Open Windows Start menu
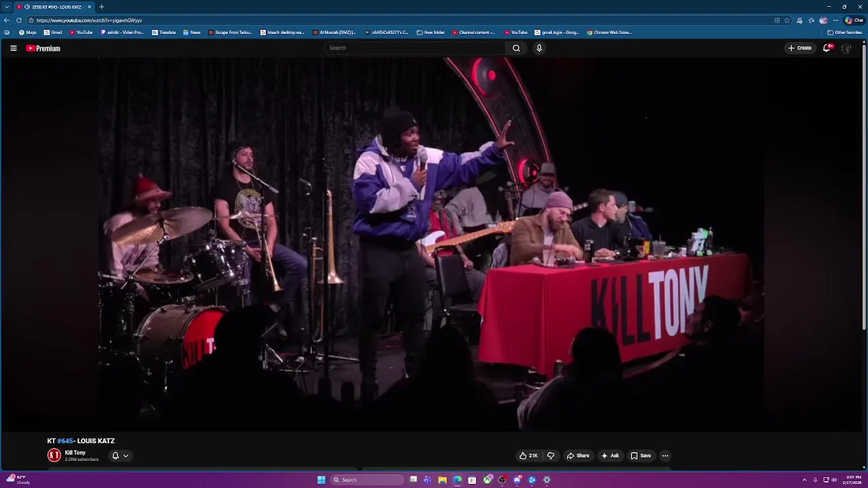 321,480
